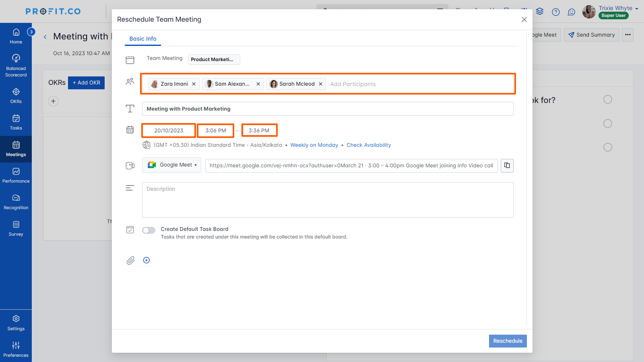Open Settings gear in sidebar

pos(16,323)
